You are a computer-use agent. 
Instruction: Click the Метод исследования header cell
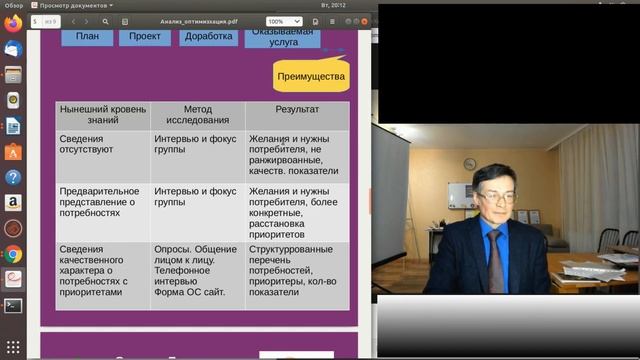tap(198, 116)
